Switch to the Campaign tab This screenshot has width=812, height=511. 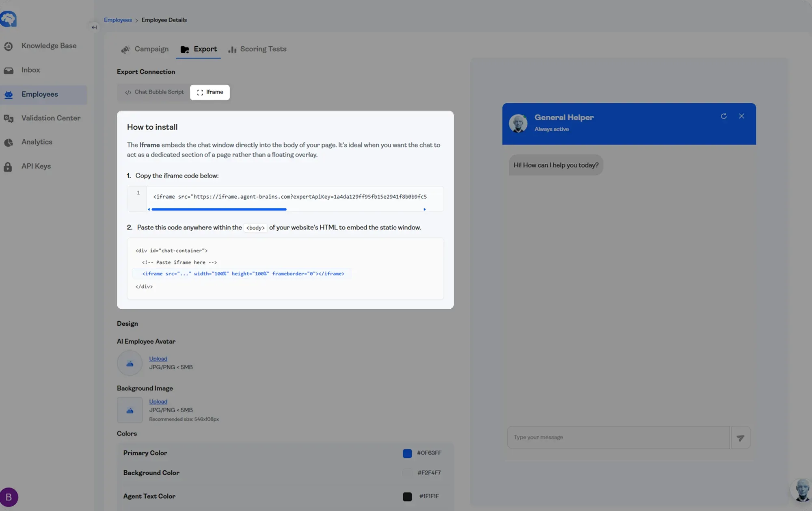click(x=145, y=49)
